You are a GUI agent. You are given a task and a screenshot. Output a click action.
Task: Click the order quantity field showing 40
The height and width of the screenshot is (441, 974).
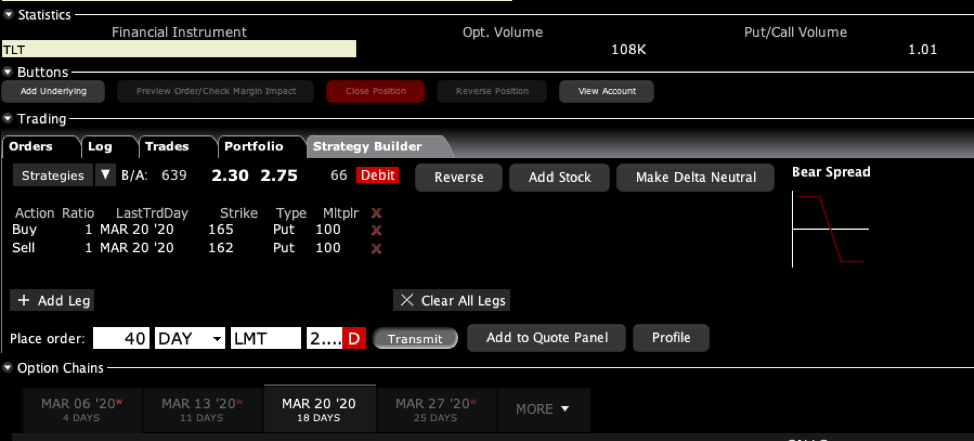121,338
